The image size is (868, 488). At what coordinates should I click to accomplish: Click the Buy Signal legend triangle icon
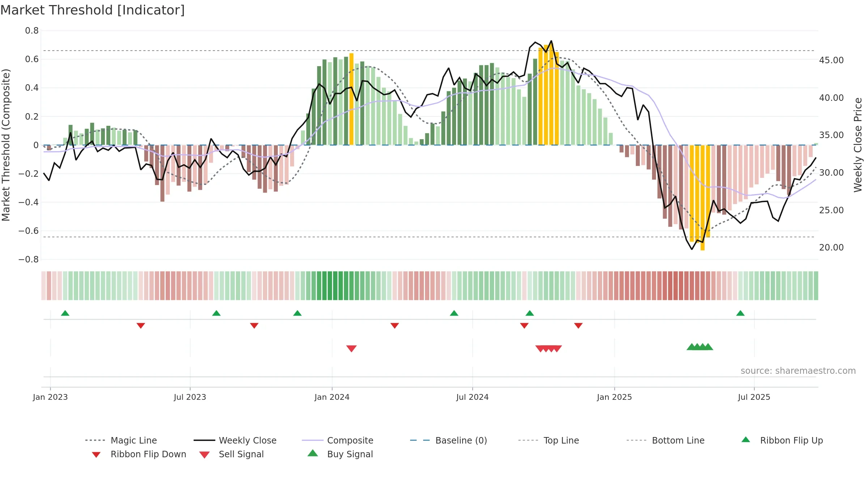tap(313, 453)
